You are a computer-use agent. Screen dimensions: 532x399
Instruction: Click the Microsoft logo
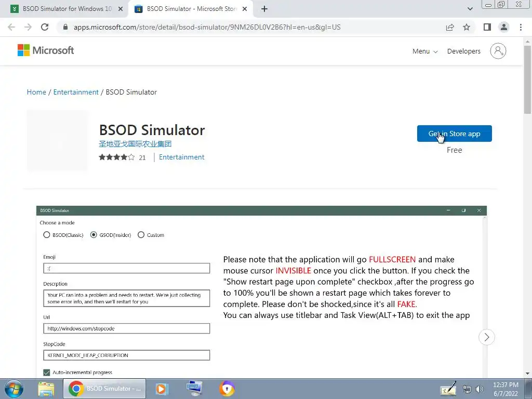click(x=46, y=50)
